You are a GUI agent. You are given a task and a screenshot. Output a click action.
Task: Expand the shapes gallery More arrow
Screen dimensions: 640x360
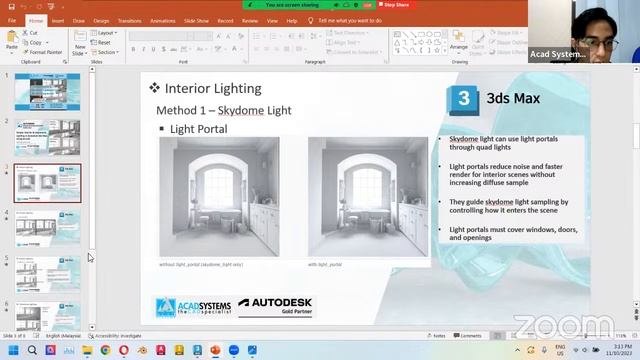(x=444, y=51)
